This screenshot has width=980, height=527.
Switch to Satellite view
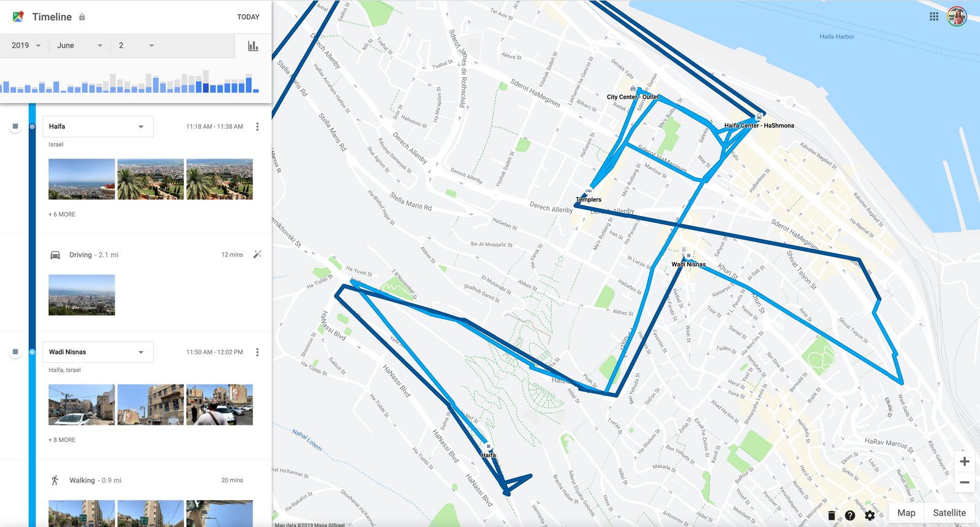[949, 513]
